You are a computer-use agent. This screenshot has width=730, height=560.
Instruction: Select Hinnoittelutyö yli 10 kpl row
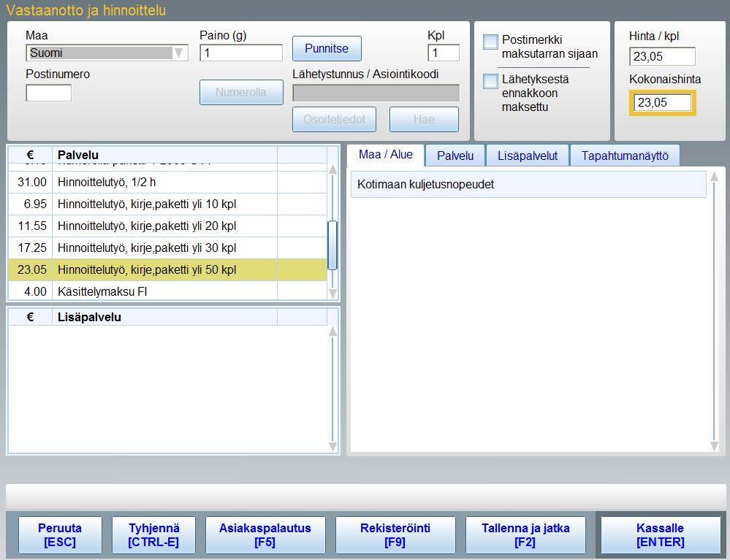(x=167, y=204)
